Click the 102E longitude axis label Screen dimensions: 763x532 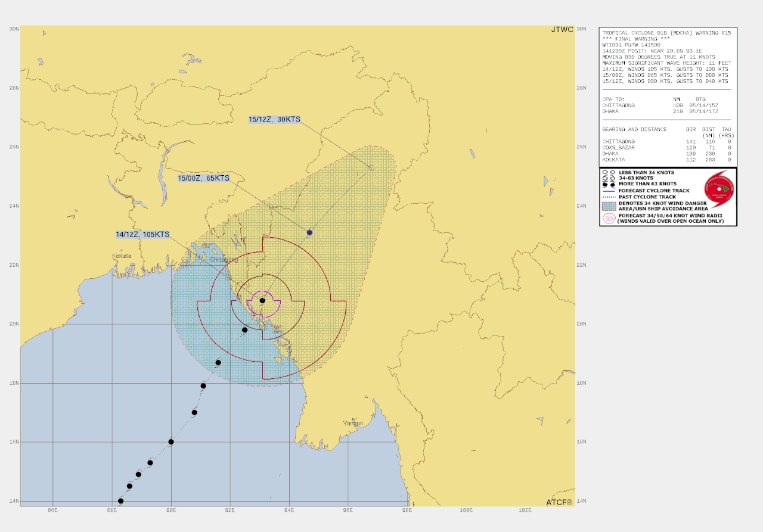click(526, 511)
